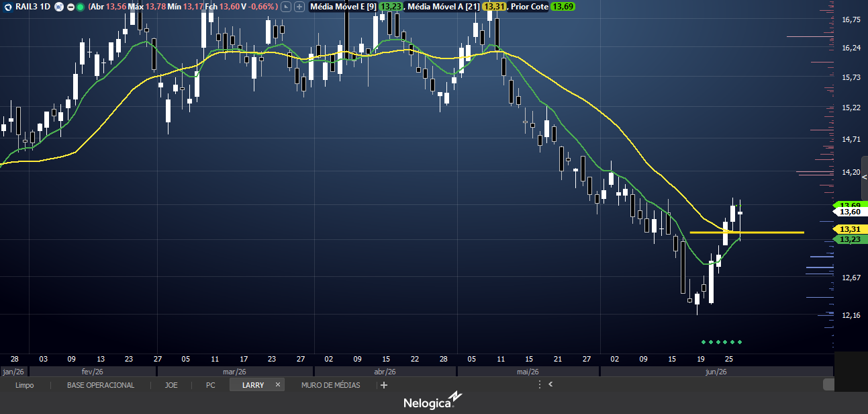Click the 14,20 price axis value

pyautogui.click(x=851, y=172)
